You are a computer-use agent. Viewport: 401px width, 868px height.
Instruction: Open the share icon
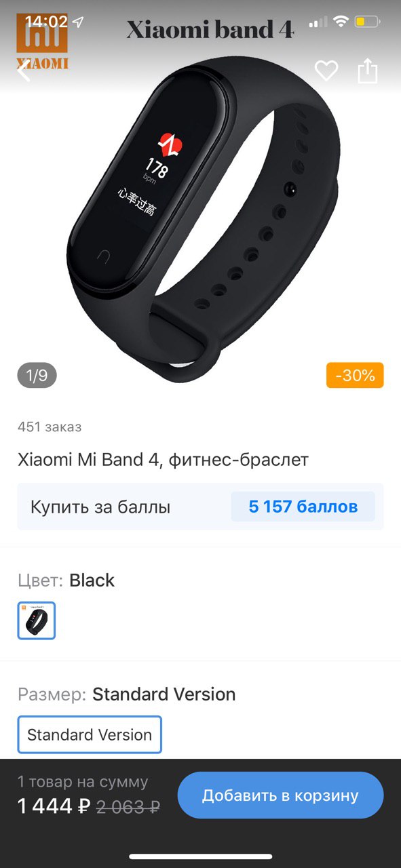click(x=367, y=71)
